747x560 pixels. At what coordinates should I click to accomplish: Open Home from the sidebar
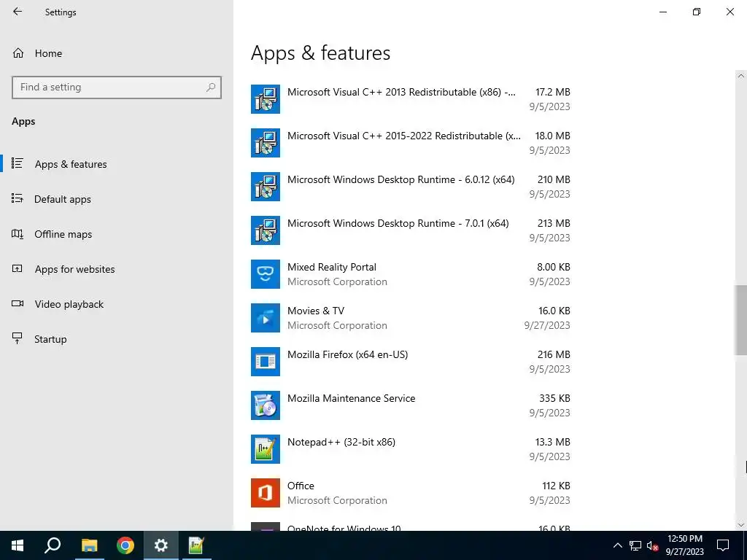pos(48,53)
